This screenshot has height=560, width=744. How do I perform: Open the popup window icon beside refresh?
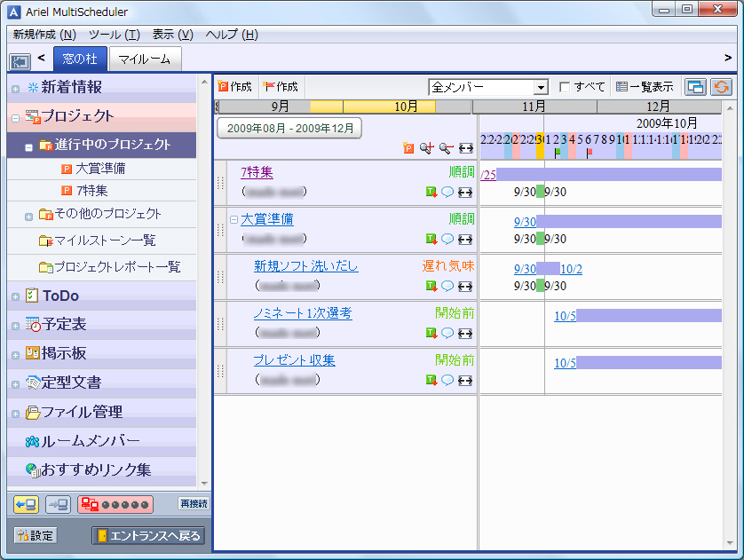click(695, 86)
